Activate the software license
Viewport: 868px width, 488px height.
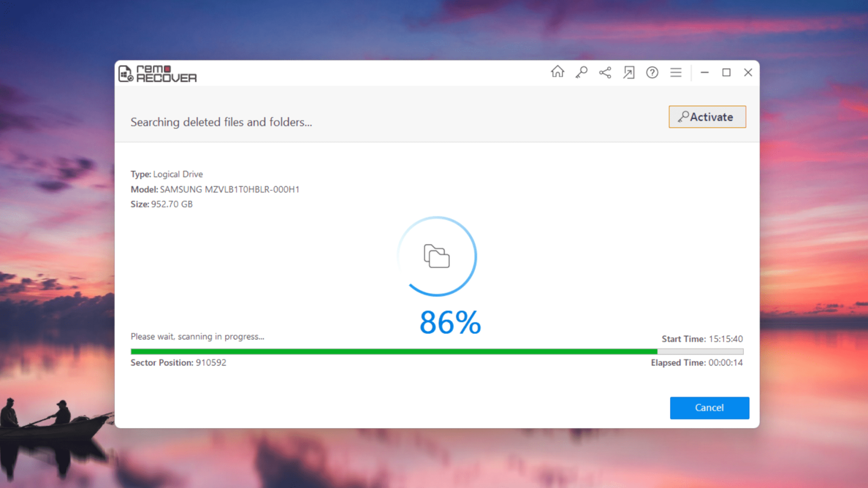(707, 117)
